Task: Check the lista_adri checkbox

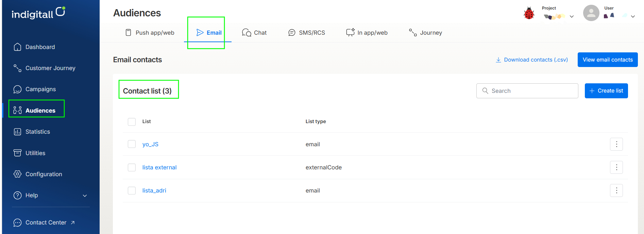Action: click(x=132, y=190)
